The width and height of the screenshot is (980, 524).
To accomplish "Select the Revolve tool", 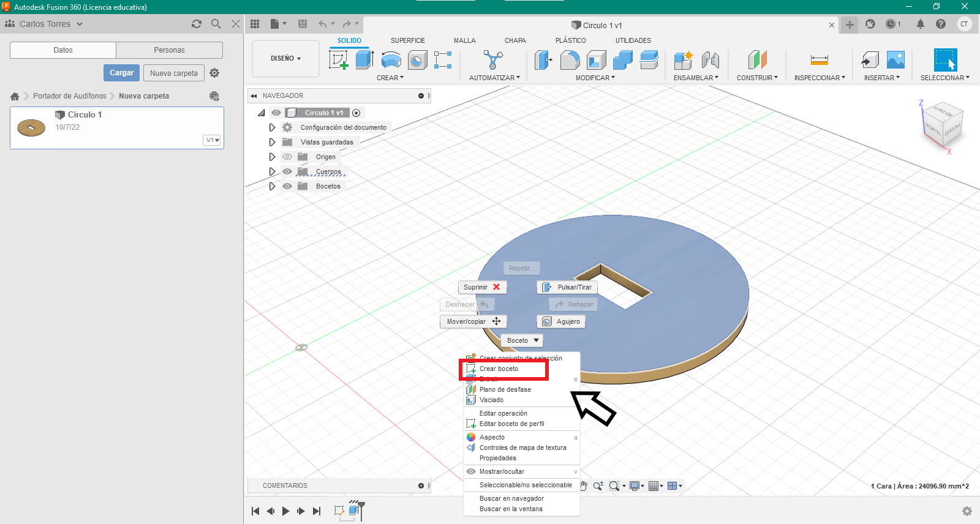I will (x=391, y=60).
